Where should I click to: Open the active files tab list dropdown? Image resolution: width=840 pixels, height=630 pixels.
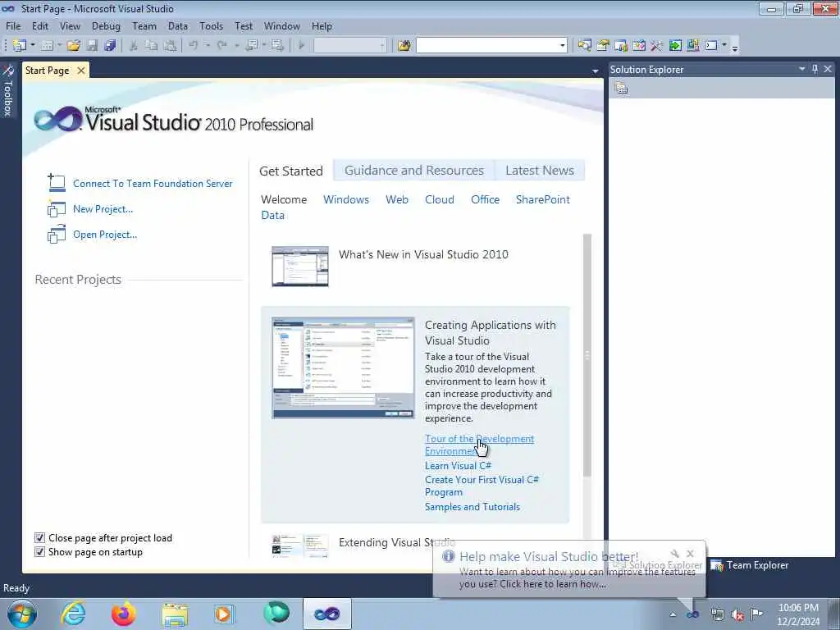[596, 71]
